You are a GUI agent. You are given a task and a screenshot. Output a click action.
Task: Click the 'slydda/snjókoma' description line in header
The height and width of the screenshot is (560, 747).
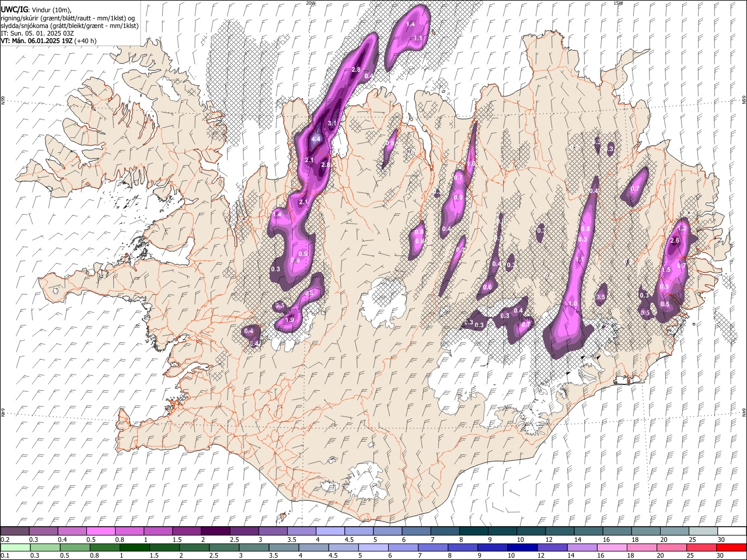pyautogui.click(x=69, y=26)
